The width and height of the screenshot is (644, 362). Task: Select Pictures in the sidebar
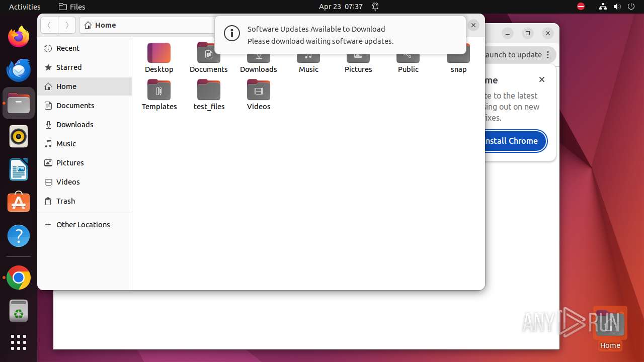point(85,163)
